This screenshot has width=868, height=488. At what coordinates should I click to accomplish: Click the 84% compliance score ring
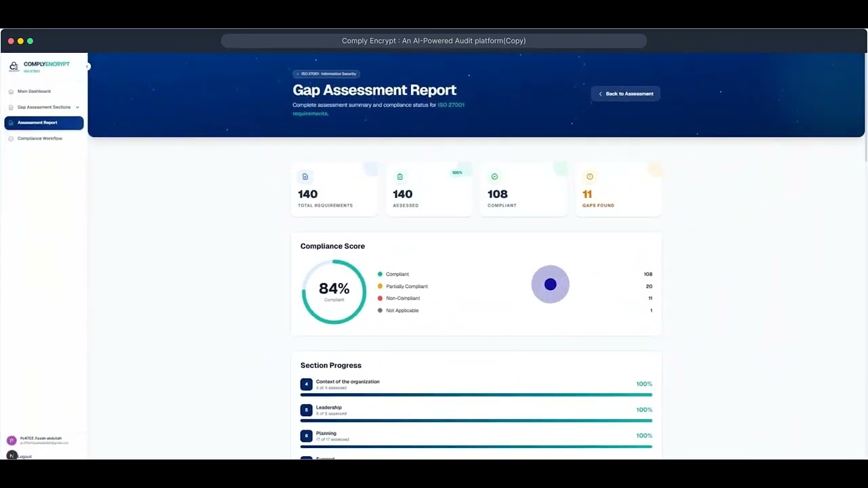coord(334,292)
